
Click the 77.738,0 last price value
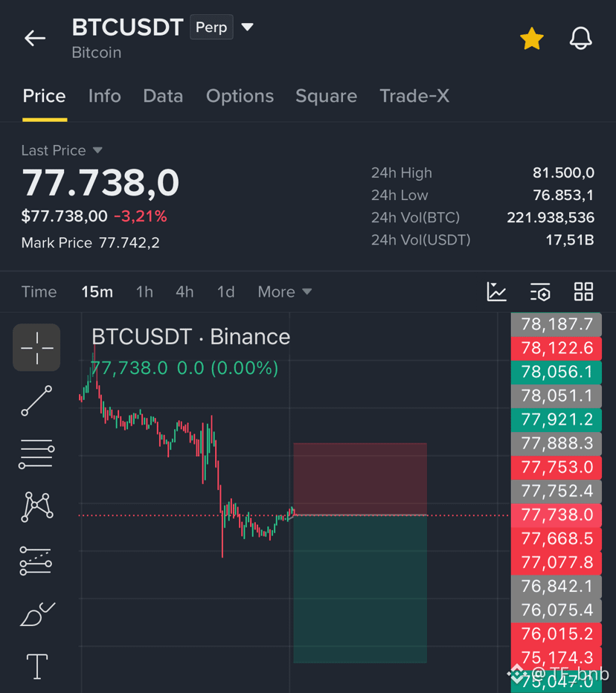tap(100, 182)
